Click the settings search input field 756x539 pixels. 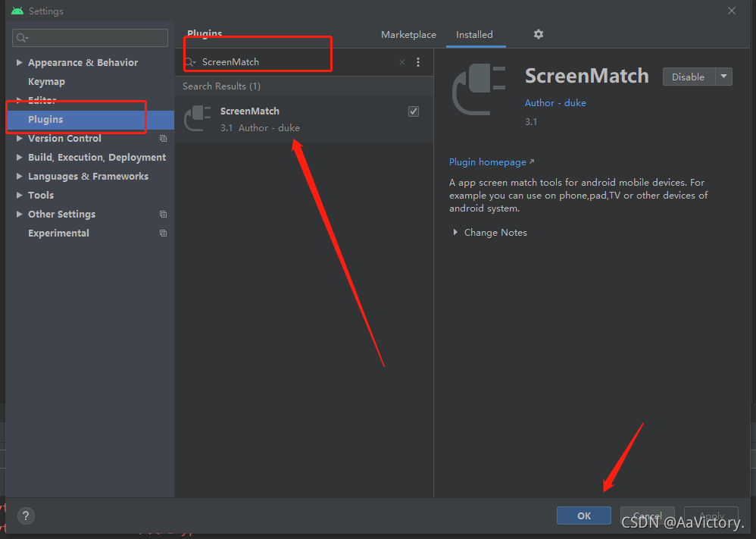(90, 38)
